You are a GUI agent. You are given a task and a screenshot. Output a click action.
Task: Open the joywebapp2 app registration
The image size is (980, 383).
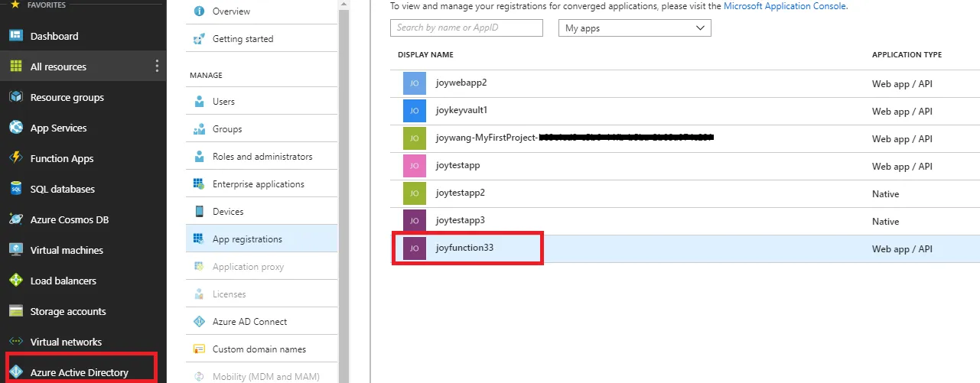click(x=685, y=83)
